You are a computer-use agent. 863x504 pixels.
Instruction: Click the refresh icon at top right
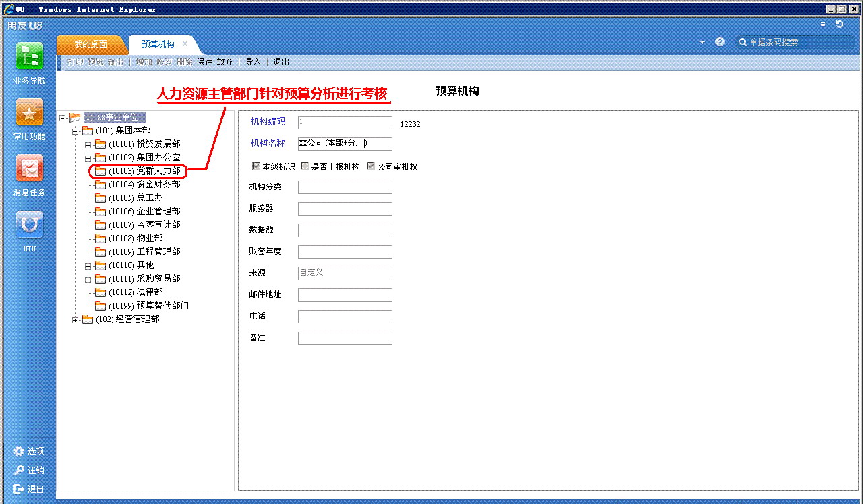tap(839, 24)
